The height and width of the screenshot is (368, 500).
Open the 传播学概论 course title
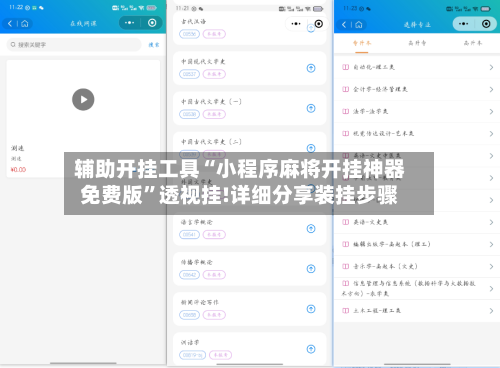point(196,262)
